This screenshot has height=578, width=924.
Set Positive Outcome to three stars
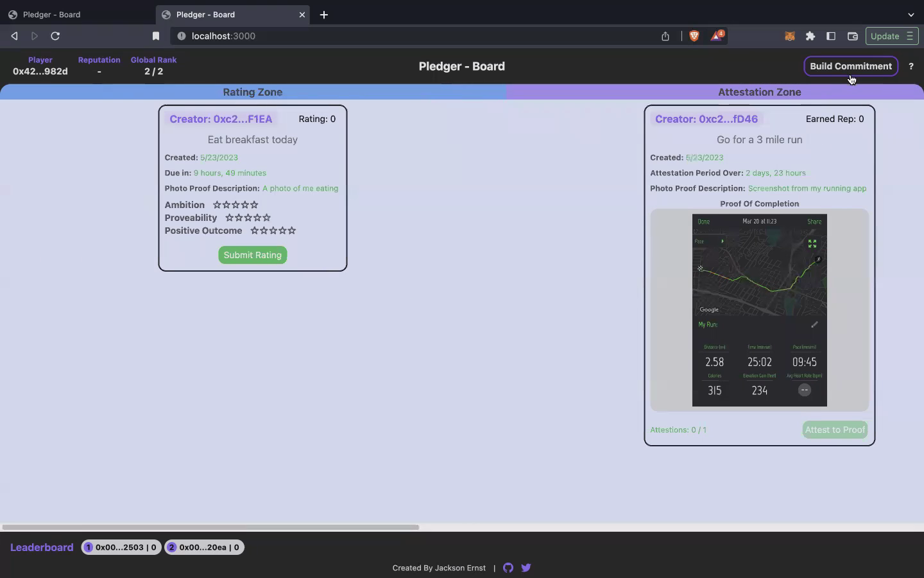pyautogui.click(x=273, y=231)
